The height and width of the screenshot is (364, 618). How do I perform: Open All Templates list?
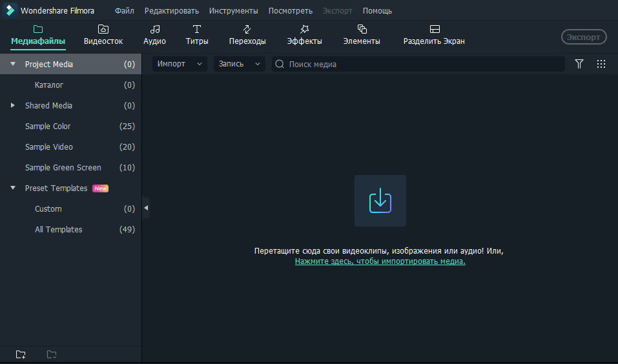pos(70,229)
